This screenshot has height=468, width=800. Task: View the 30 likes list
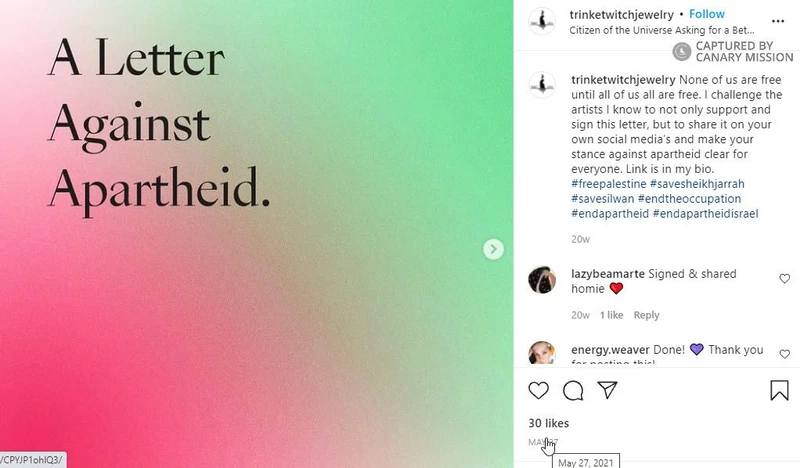(549, 423)
